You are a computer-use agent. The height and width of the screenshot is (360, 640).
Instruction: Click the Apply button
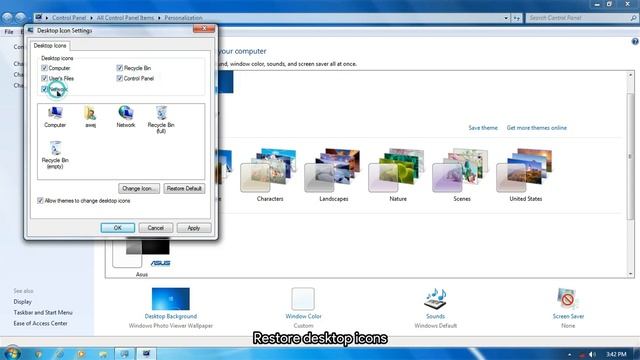coord(194,228)
